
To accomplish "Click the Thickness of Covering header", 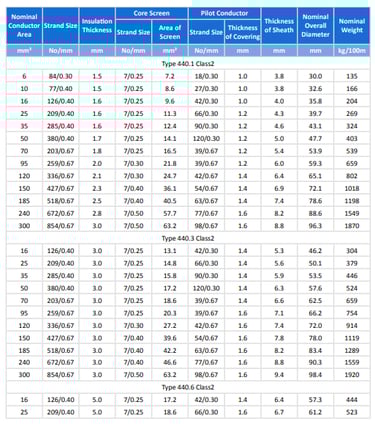I will point(243,32).
